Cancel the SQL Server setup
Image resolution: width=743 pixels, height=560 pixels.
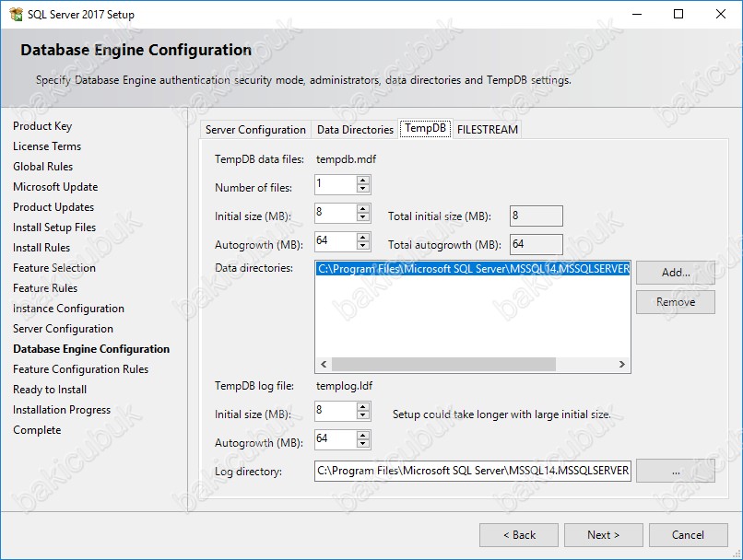688,535
